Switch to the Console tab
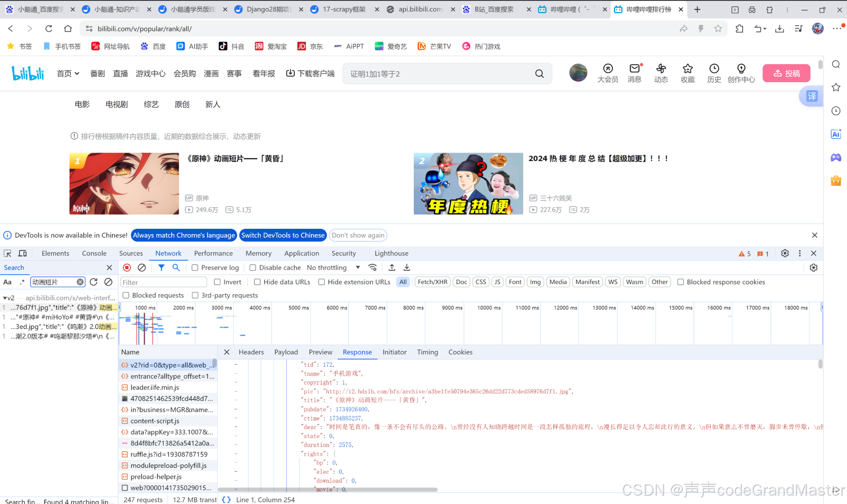Screen dimensions: 847x504 pyautogui.click(x=94, y=253)
